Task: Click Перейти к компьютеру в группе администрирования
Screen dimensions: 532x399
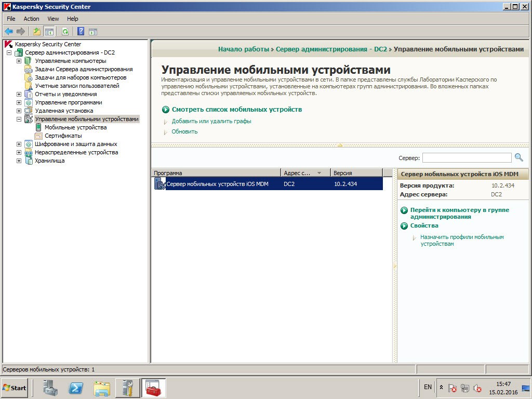Action: click(460, 213)
